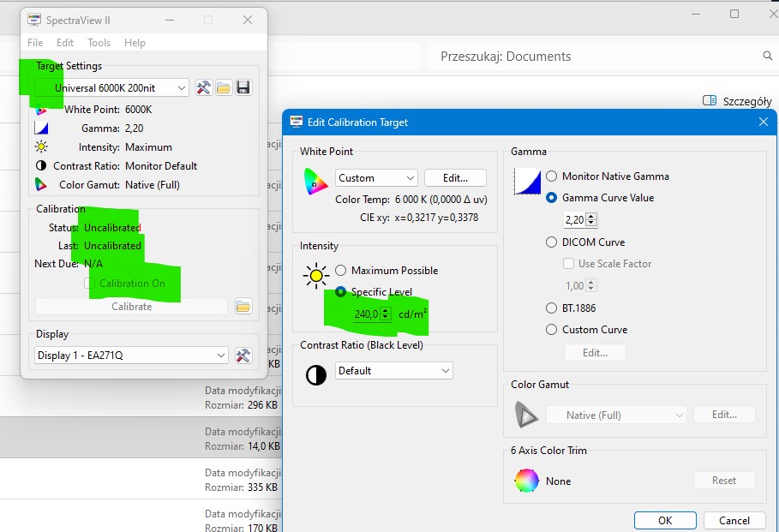
Task: Click the Szczegóły details pane icon
Action: click(709, 101)
